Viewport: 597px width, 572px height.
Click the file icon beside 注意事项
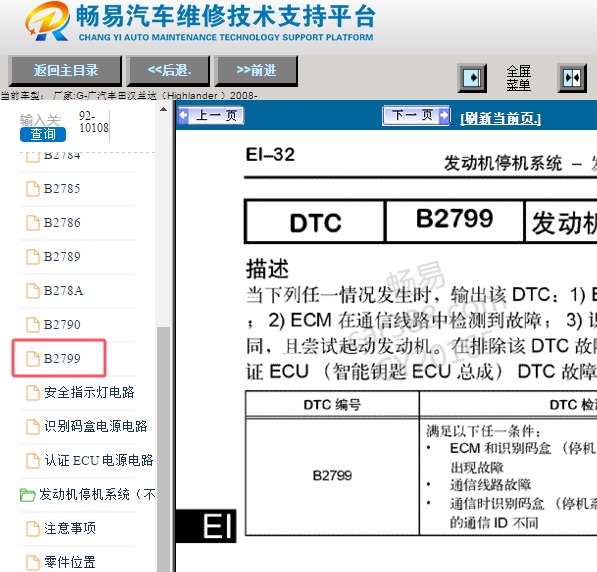pos(33,529)
